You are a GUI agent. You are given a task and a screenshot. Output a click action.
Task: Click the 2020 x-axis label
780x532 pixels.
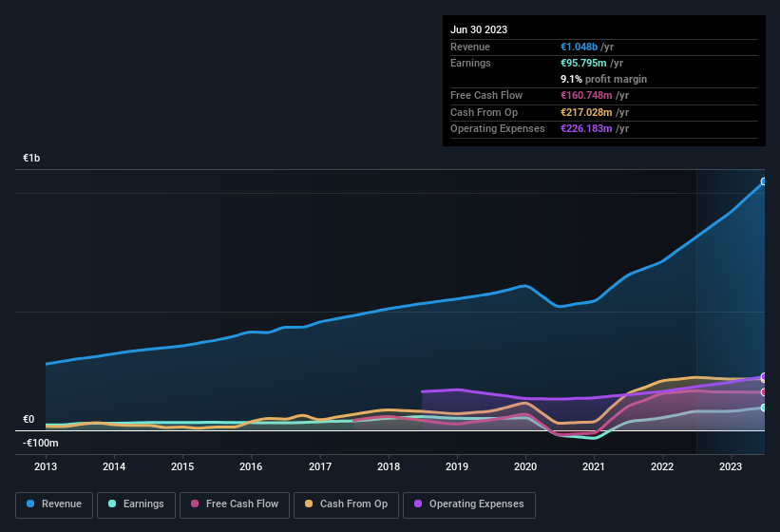(x=525, y=466)
